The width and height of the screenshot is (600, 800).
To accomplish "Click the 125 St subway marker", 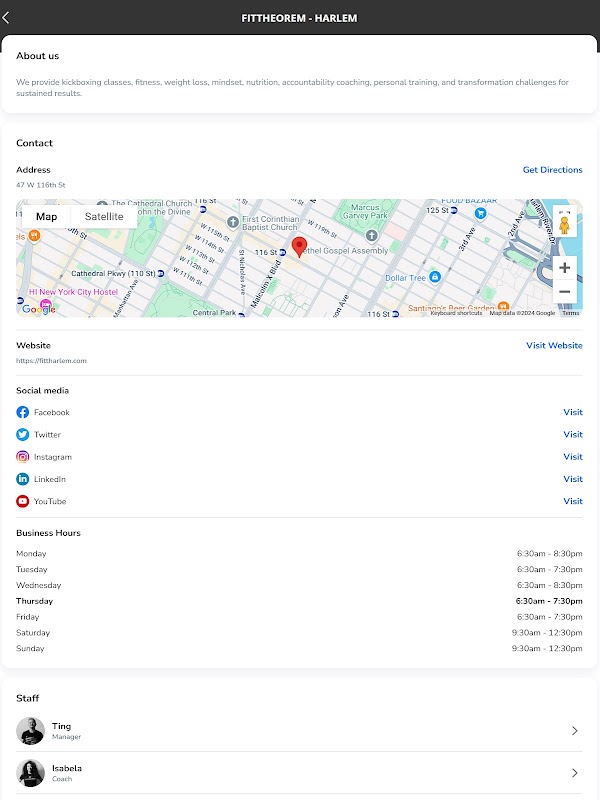I will (454, 210).
